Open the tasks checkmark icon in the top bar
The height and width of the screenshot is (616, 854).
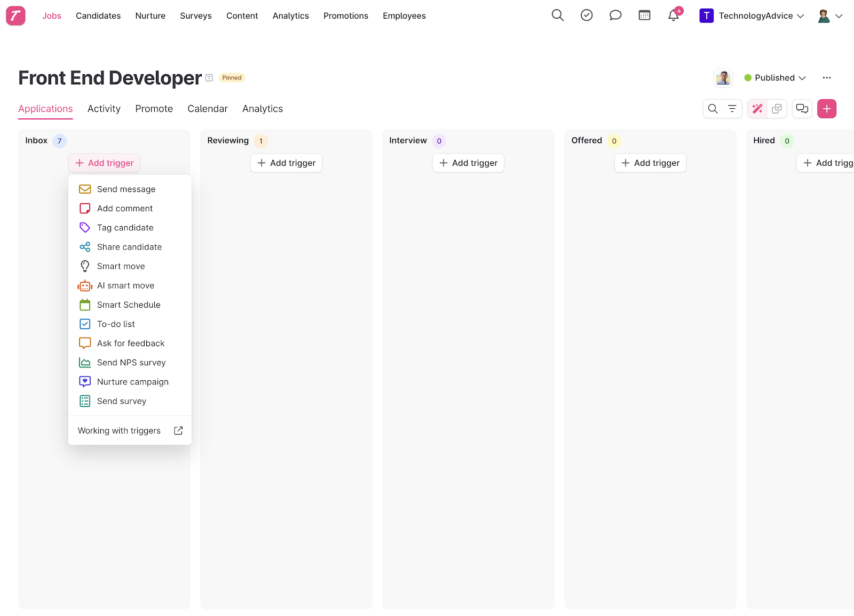[x=587, y=15]
